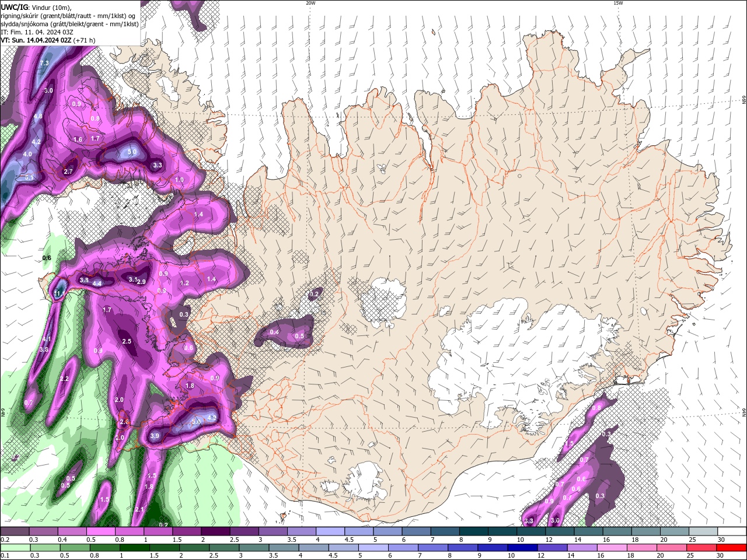Click the '0.1' label in lower legend
Screen dimensions: 747x560
pyautogui.click(x=5, y=556)
